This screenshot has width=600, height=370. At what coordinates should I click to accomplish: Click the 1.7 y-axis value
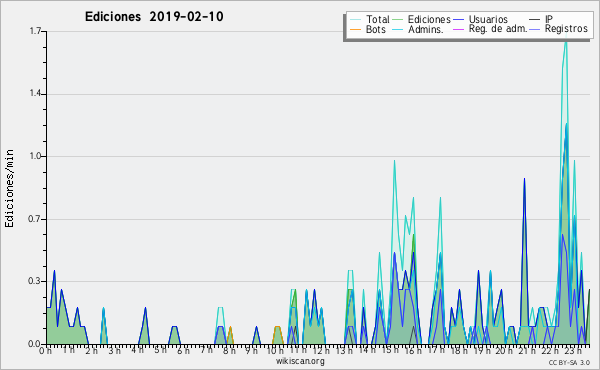click(35, 31)
